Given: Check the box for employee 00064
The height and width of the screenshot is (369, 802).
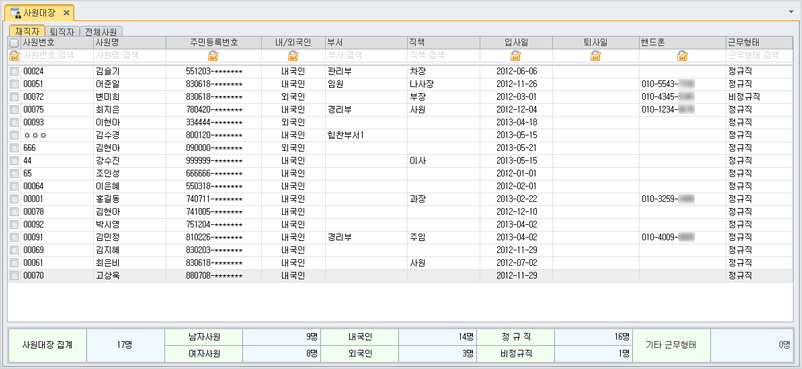Looking at the screenshot, I should point(14,186).
